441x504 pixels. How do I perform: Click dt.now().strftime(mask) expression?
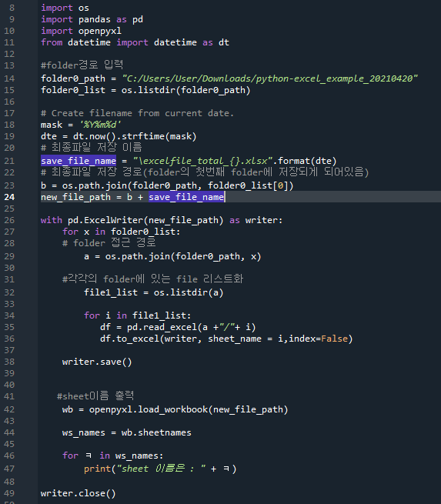(135, 136)
